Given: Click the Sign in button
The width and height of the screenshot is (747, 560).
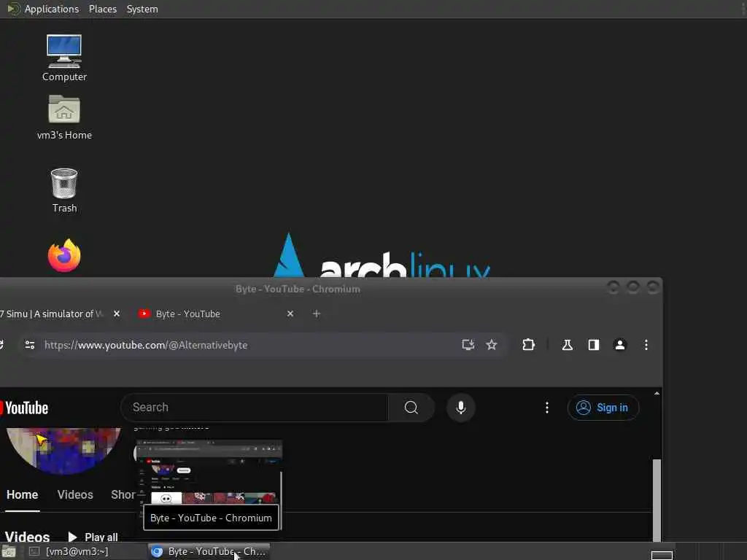Looking at the screenshot, I should tap(603, 408).
